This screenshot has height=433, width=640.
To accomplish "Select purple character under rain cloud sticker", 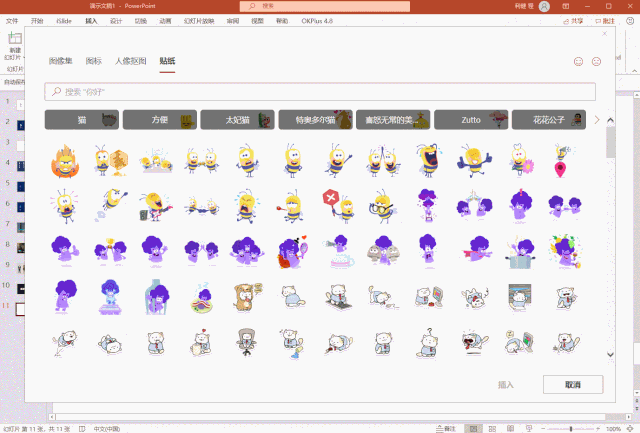I will pos(427,205).
